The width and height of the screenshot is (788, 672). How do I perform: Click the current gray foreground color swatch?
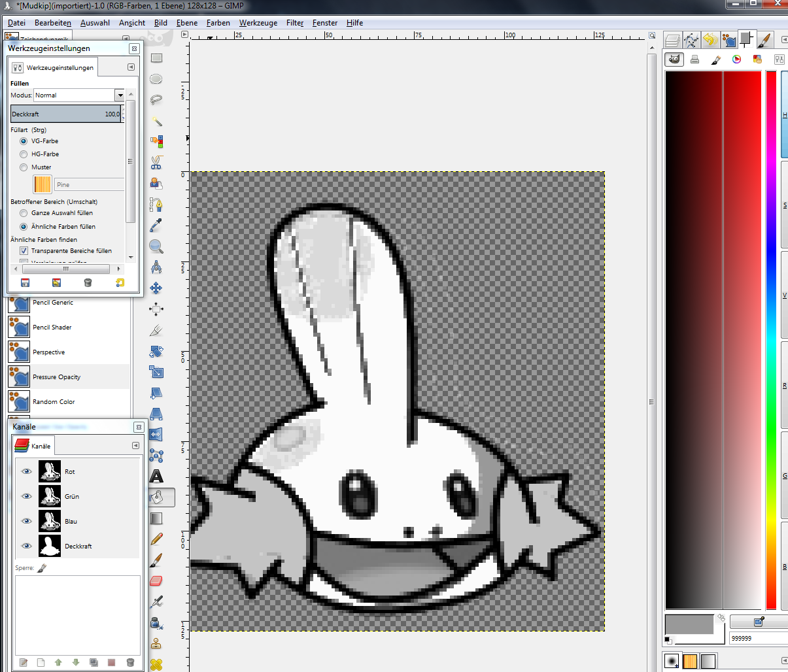[689, 624]
